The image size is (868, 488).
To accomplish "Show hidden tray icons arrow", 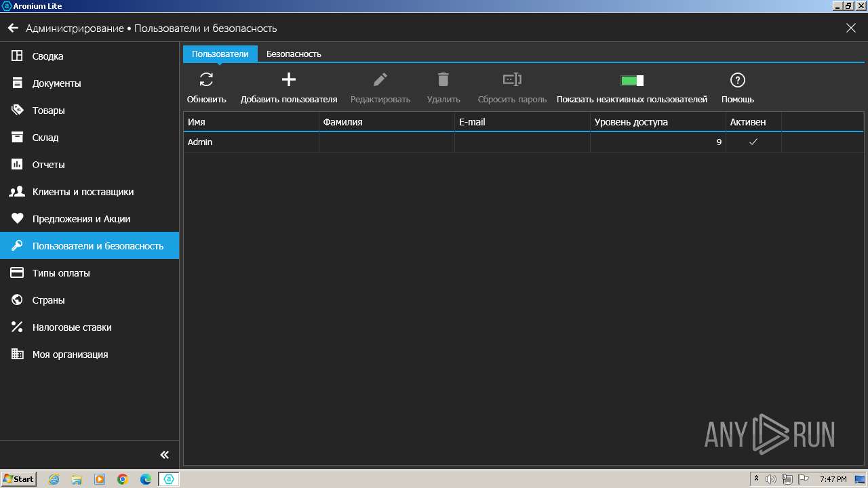I will coord(757,479).
